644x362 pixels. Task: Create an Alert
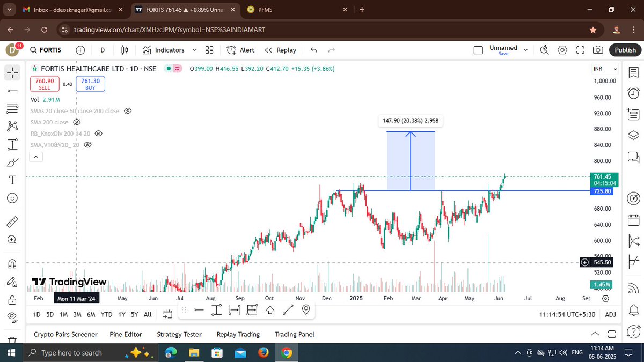pyautogui.click(x=240, y=50)
